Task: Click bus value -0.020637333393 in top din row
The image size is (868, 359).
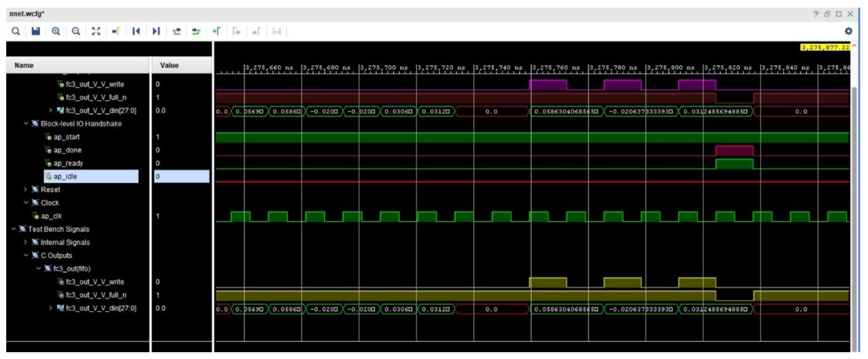Action: [641, 111]
